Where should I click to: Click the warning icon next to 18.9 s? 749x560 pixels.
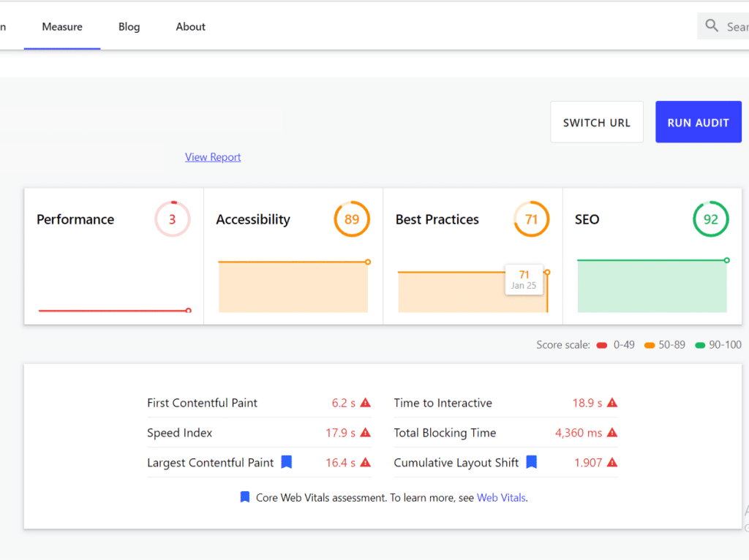pyautogui.click(x=612, y=403)
